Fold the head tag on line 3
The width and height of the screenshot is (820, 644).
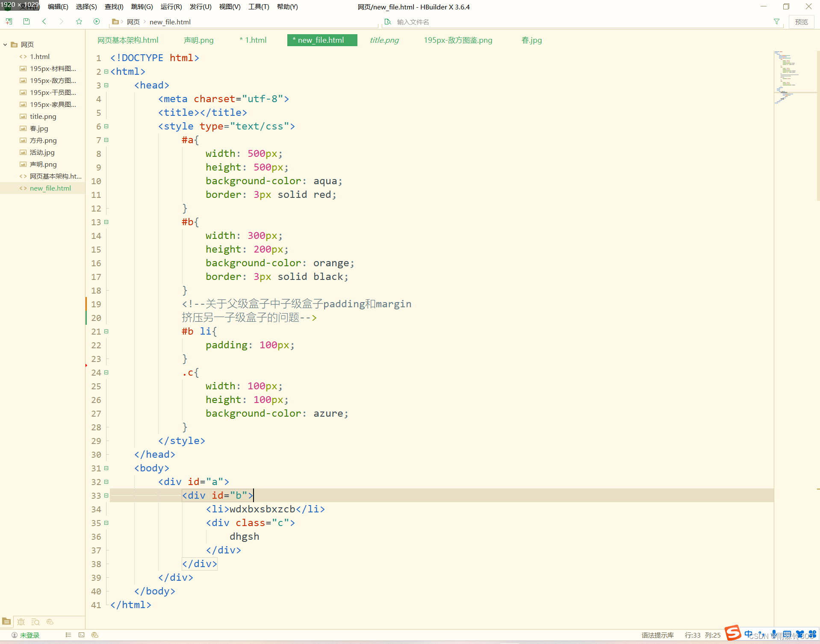coord(106,85)
